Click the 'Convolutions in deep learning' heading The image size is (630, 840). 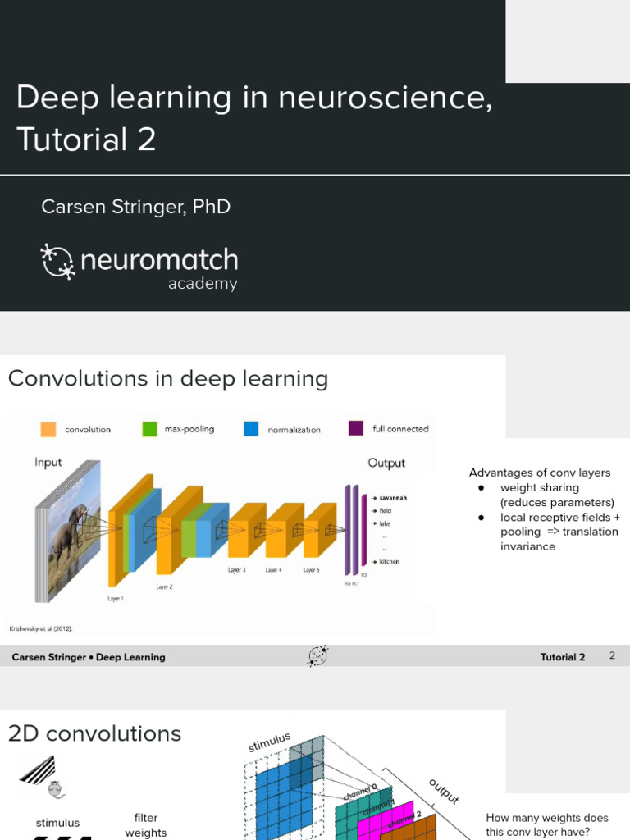[x=168, y=379]
